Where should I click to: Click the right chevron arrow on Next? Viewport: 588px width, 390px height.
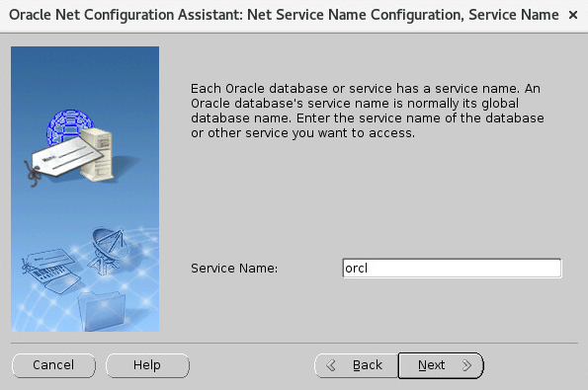[x=466, y=365]
